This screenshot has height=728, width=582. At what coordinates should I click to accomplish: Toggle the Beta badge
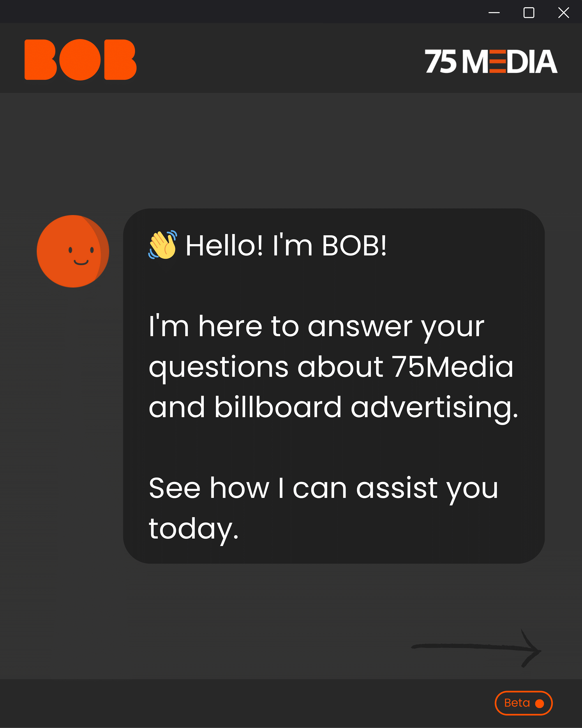coord(523,703)
